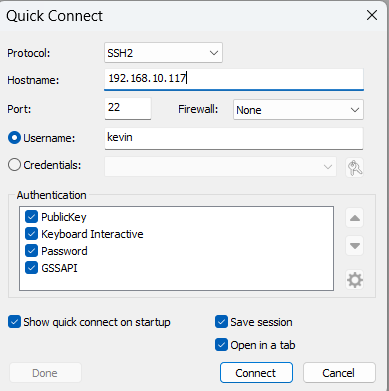Select the PublicKey list label
The image size is (389, 391).
[x=64, y=217]
